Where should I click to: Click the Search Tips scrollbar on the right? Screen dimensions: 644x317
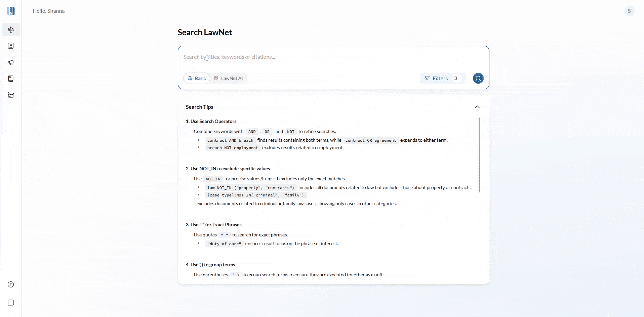[480, 155]
